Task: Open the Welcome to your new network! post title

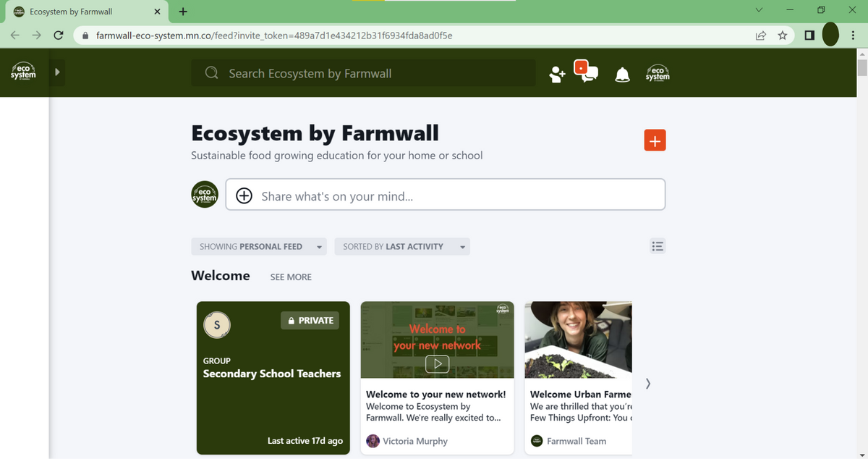Action: [436, 395]
